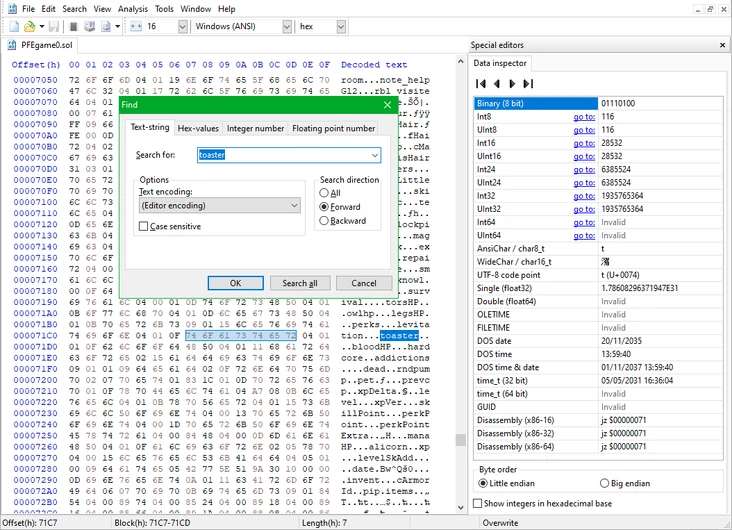Enable the Case sensitive checkbox
The image size is (732, 530).
click(144, 227)
